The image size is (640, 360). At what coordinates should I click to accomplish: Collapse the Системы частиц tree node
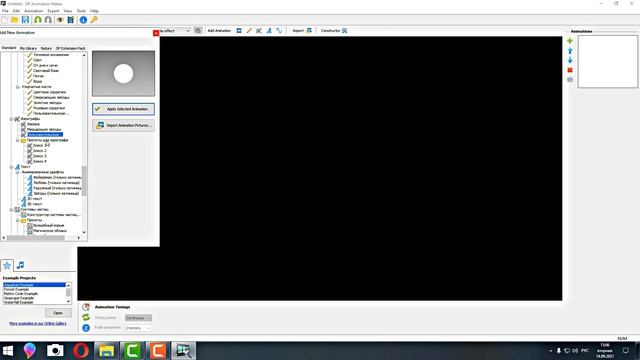11,209
